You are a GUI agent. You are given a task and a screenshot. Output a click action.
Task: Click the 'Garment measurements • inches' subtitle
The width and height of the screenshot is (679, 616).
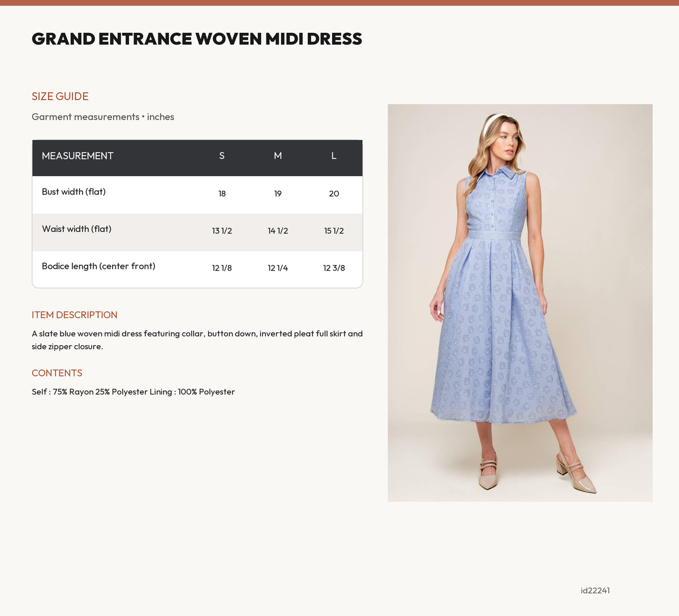[x=103, y=117]
